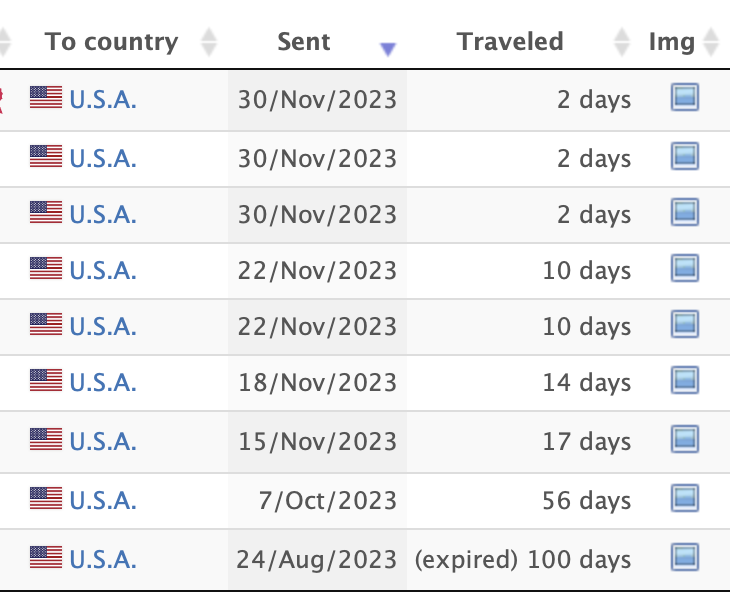The width and height of the screenshot is (740, 592).
Task: Open image icon for 7/Oct/2023 row
Action: [685, 499]
